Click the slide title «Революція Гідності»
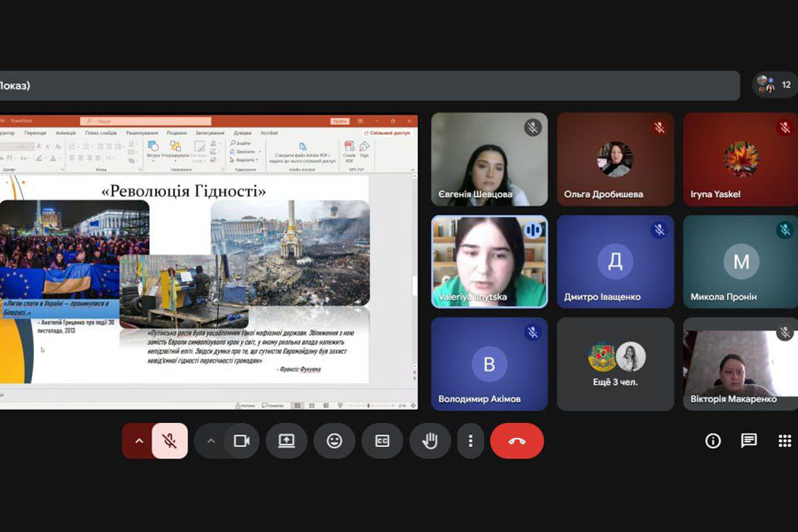Screen dimensions: 798x532 184,191
